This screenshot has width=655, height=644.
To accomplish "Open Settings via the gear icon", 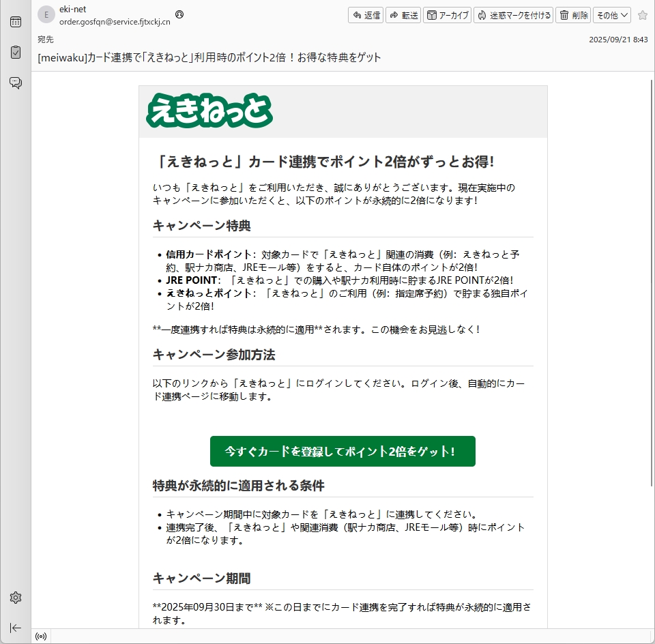I will [15, 598].
